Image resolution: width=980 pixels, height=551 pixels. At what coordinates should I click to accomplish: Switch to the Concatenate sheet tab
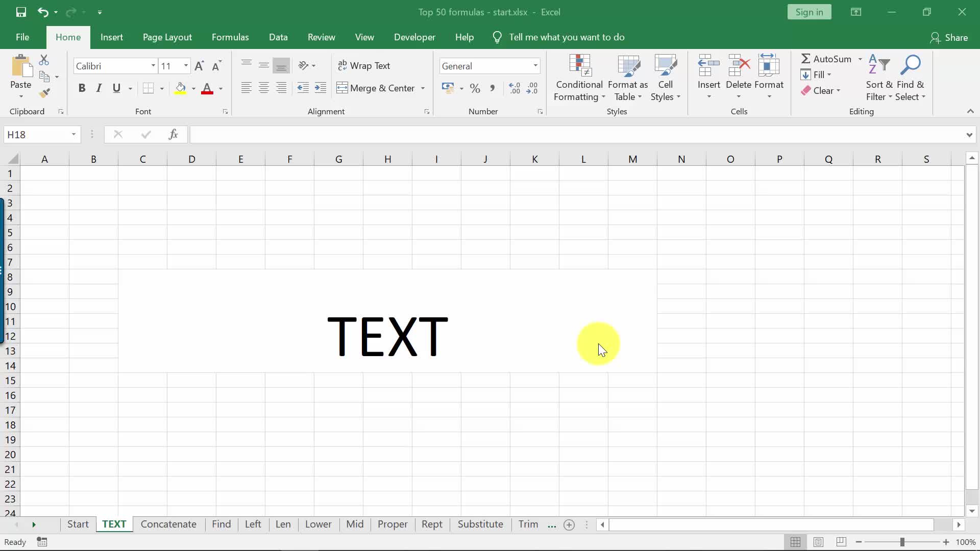point(168,524)
